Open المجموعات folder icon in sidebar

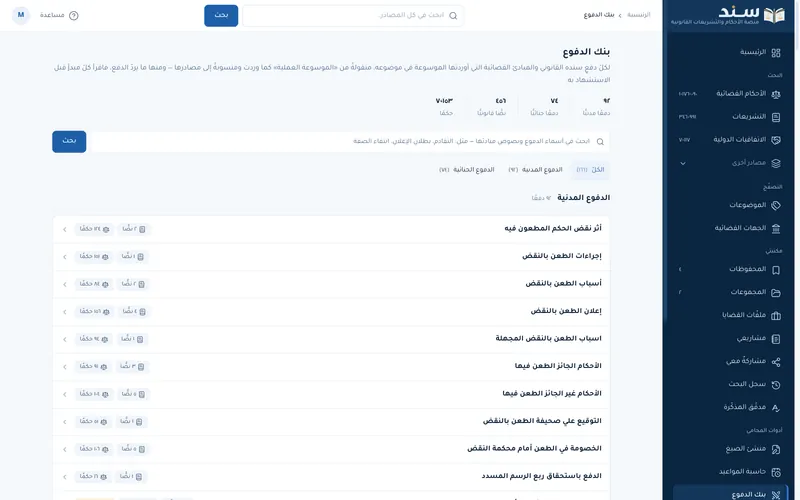click(776, 292)
